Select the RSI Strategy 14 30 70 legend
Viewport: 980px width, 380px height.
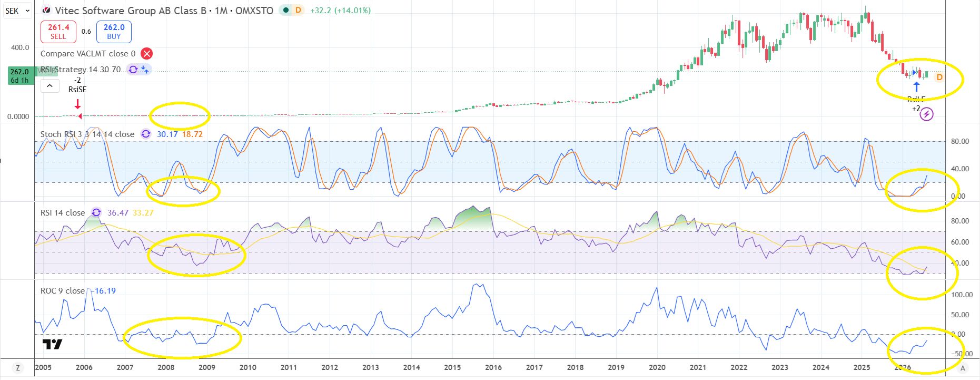click(81, 70)
